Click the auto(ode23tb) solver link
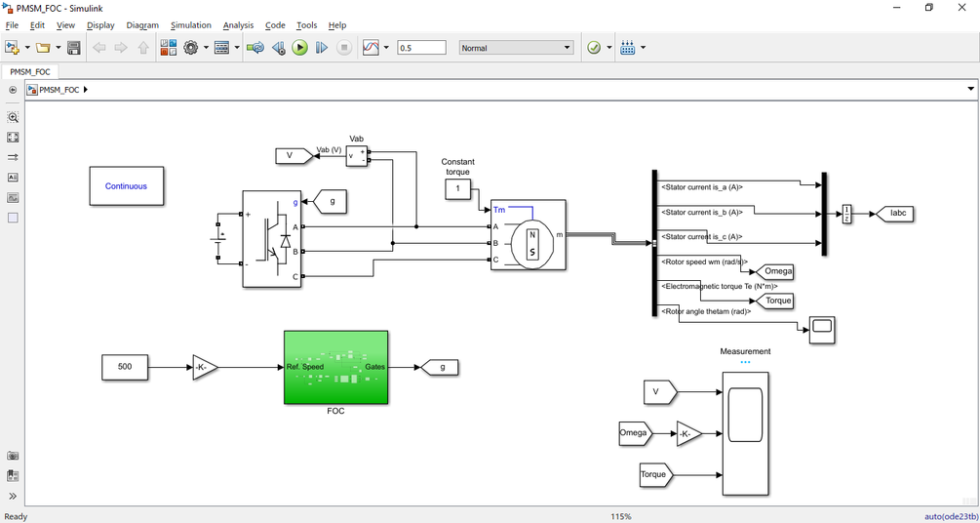This screenshot has height=523, width=980. tap(950, 517)
